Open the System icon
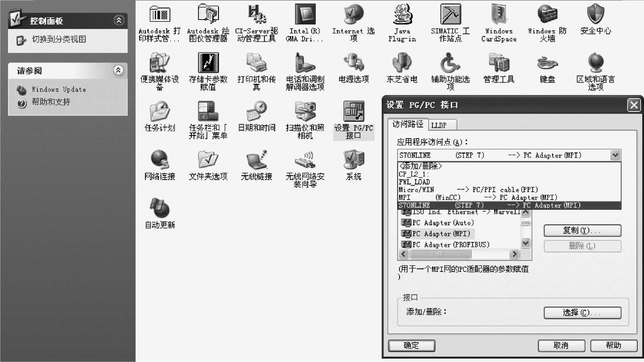This screenshot has width=644, height=362. coord(354,160)
